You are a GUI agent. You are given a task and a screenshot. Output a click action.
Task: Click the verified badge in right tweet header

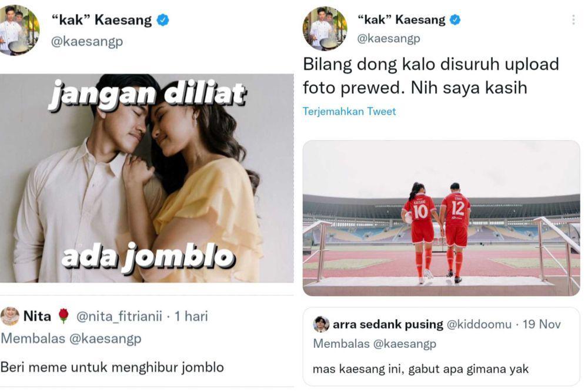click(x=455, y=19)
